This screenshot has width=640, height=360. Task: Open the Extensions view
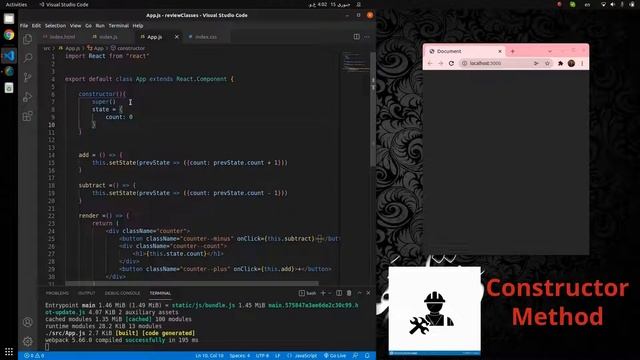tap(27, 116)
